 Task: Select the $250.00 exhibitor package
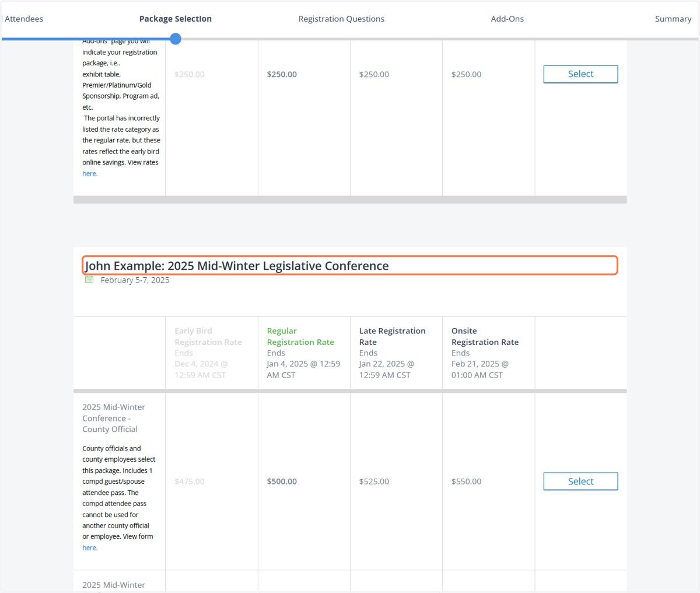coord(580,74)
